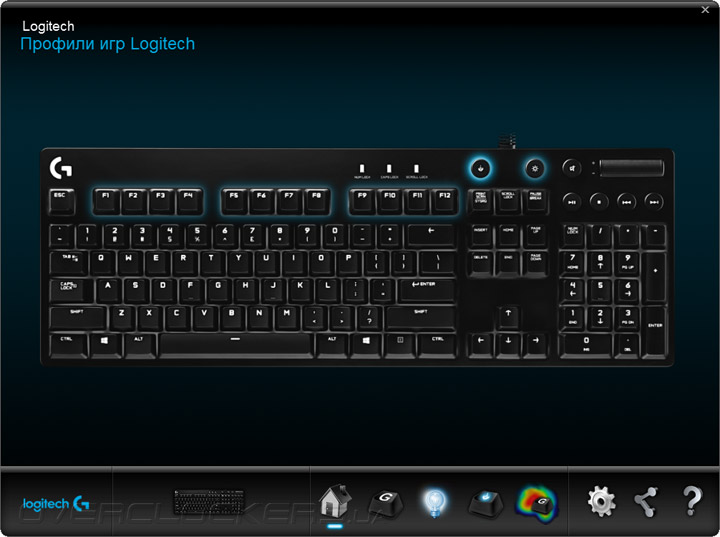
Task: Click the previous track media key
Action: click(x=626, y=201)
